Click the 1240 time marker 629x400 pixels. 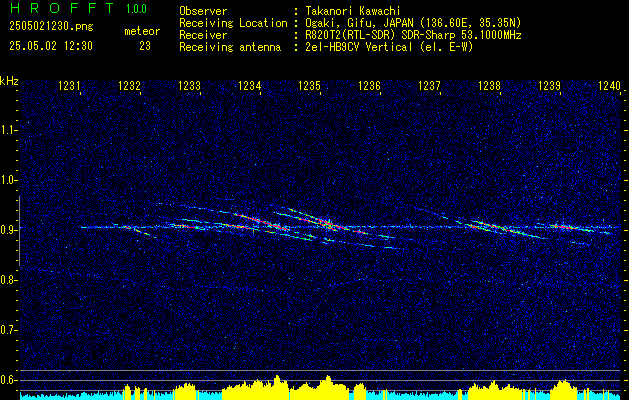(609, 86)
